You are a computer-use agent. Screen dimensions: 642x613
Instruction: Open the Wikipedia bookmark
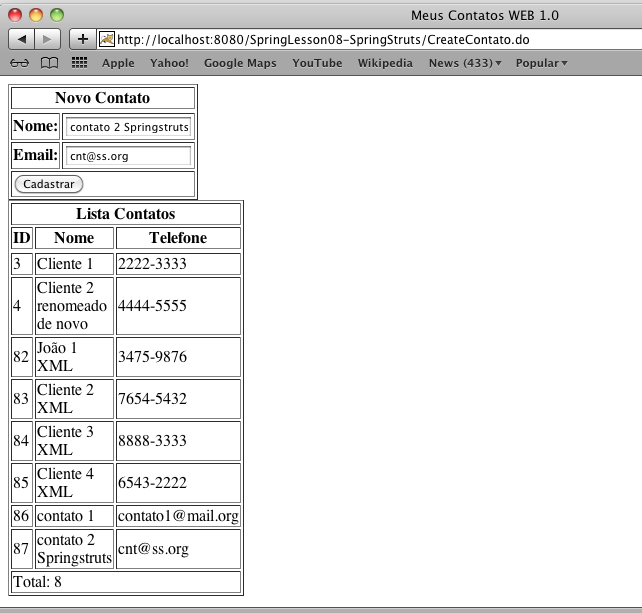click(x=385, y=63)
